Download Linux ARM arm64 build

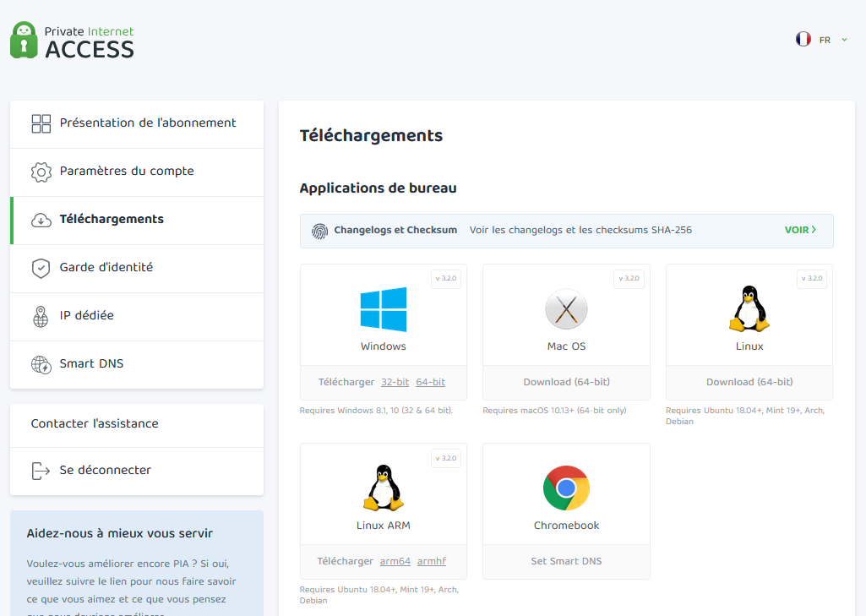pyautogui.click(x=395, y=561)
